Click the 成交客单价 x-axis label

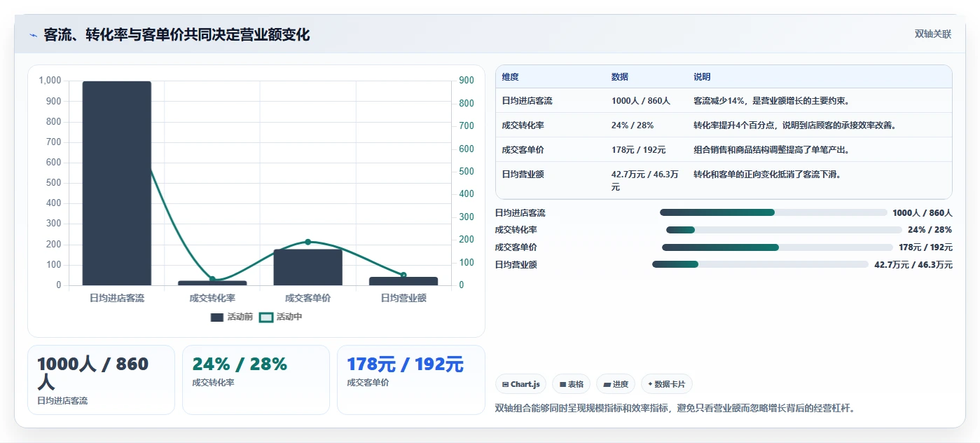308,298
